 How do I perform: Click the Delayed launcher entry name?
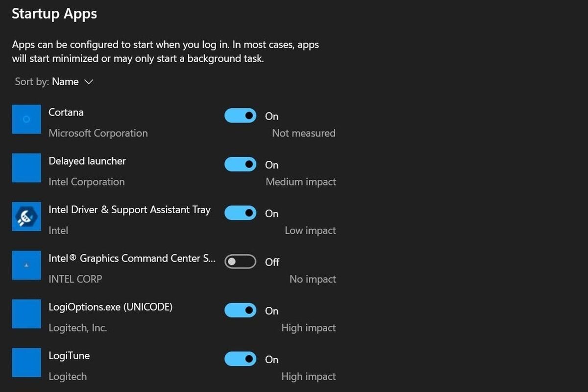87,161
